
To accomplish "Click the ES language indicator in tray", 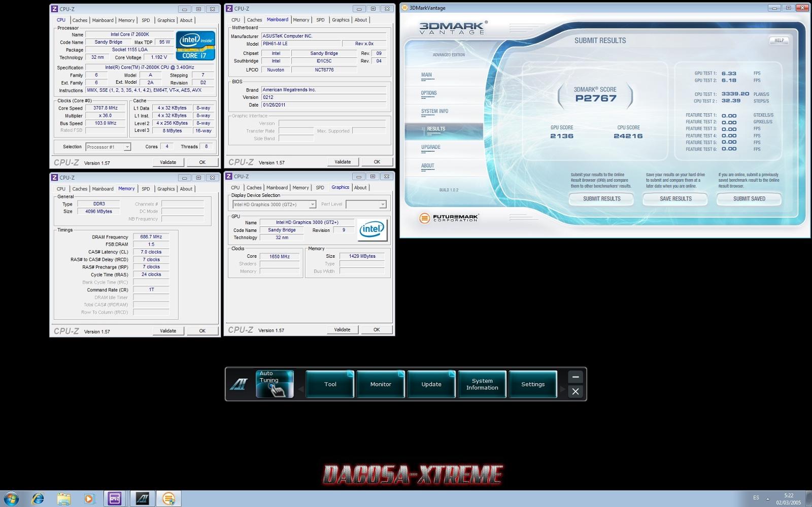I will coord(756,498).
